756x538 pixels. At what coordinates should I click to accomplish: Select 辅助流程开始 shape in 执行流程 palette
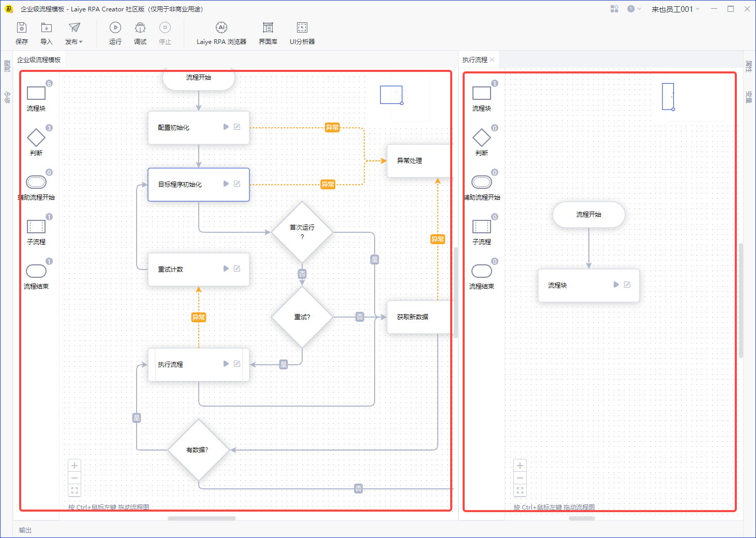click(x=482, y=182)
